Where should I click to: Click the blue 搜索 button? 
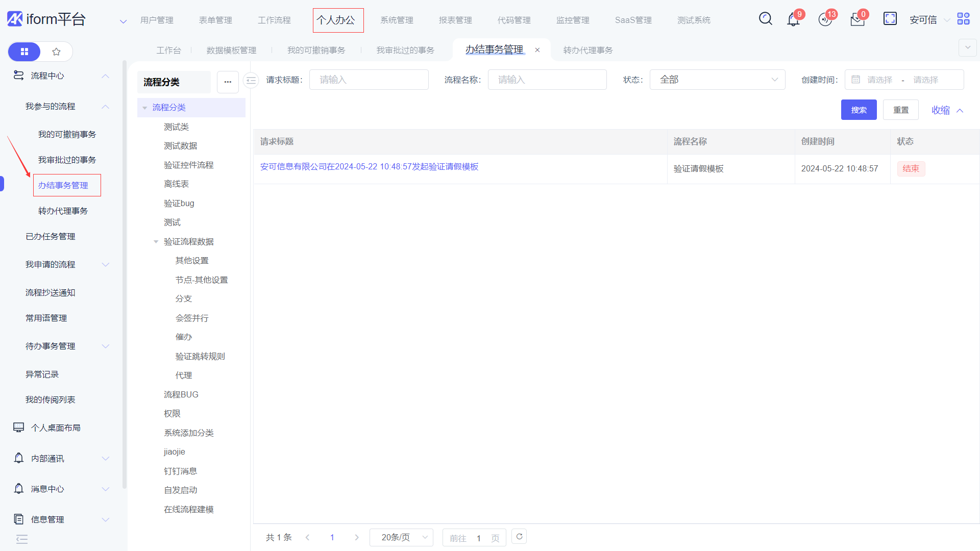tap(859, 110)
